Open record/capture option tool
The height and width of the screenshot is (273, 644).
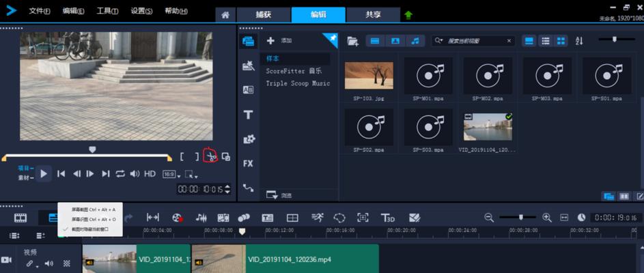point(178,218)
